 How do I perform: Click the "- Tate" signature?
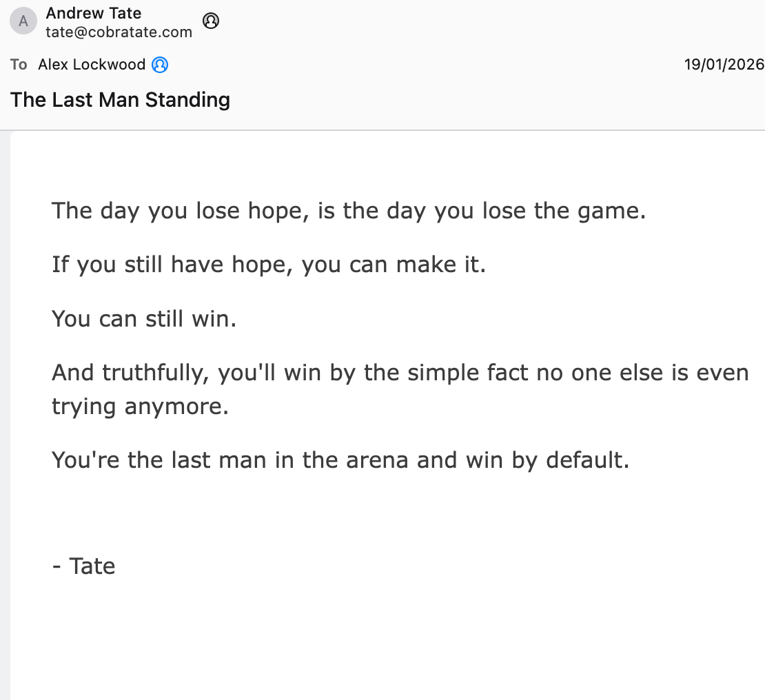coord(83,566)
